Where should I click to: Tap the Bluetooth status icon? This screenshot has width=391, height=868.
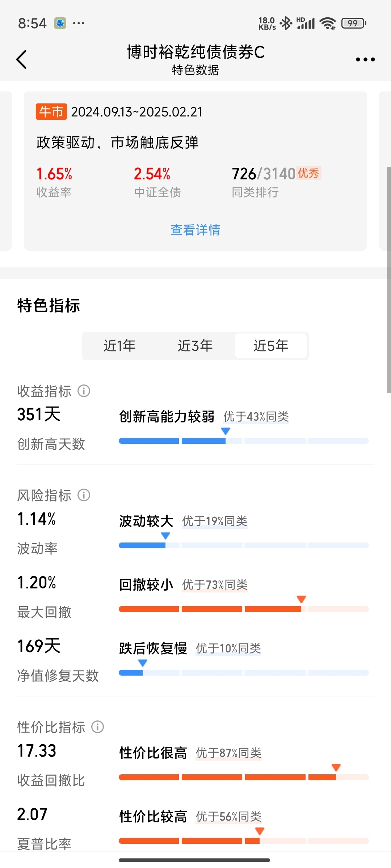tap(286, 23)
